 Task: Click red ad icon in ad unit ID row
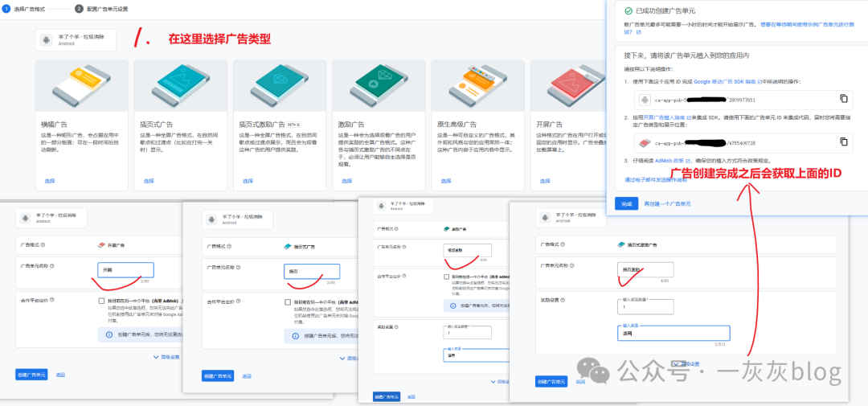click(x=645, y=143)
